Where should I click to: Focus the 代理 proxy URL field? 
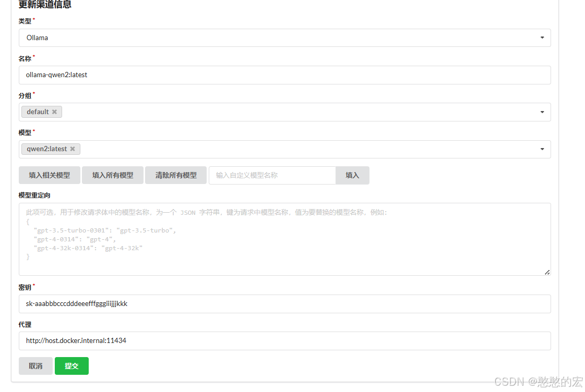click(x=284, y=340)
